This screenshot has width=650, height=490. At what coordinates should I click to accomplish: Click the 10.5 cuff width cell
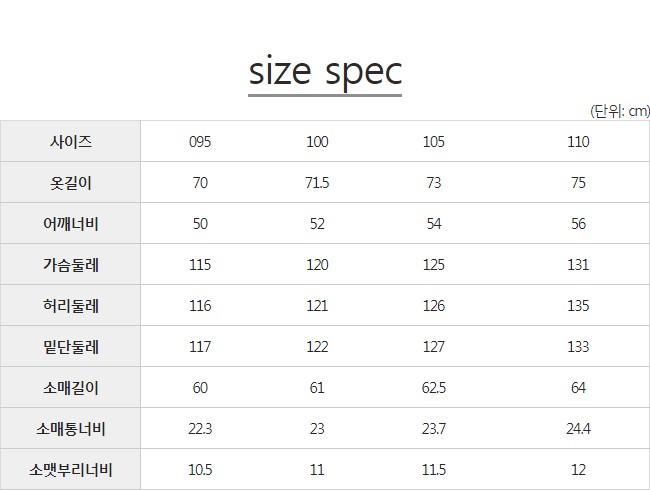coord(200,470)
